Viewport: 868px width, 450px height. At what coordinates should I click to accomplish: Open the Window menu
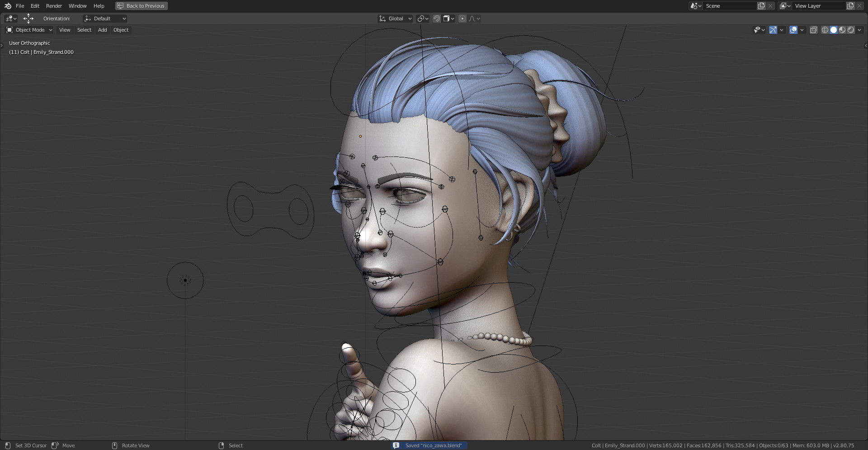pos(77,6)
